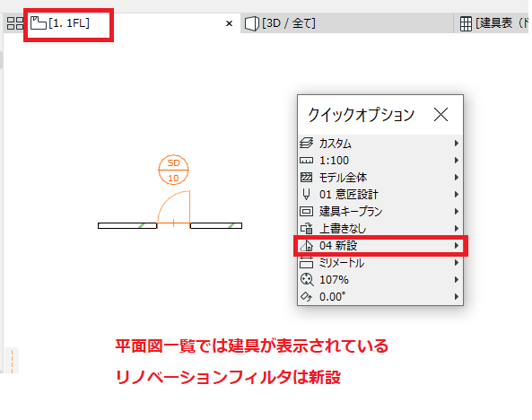Click the scale ruler icon beside 1:100
Screen dimensions: 532x420
point(307,161)
